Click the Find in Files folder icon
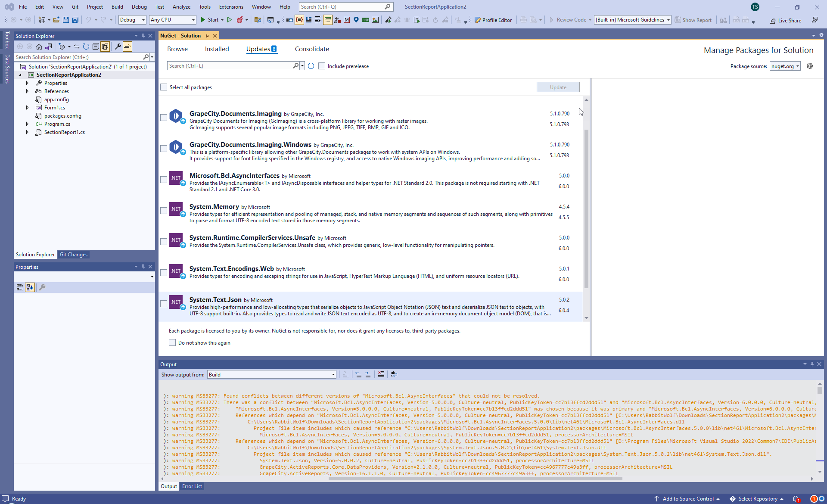 [258, 20]
